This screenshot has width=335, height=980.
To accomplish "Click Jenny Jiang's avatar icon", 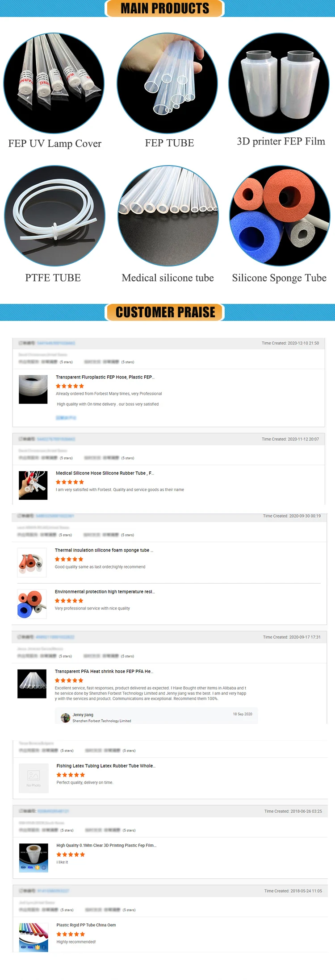I will pyautogui.click(x=66, y=718).
